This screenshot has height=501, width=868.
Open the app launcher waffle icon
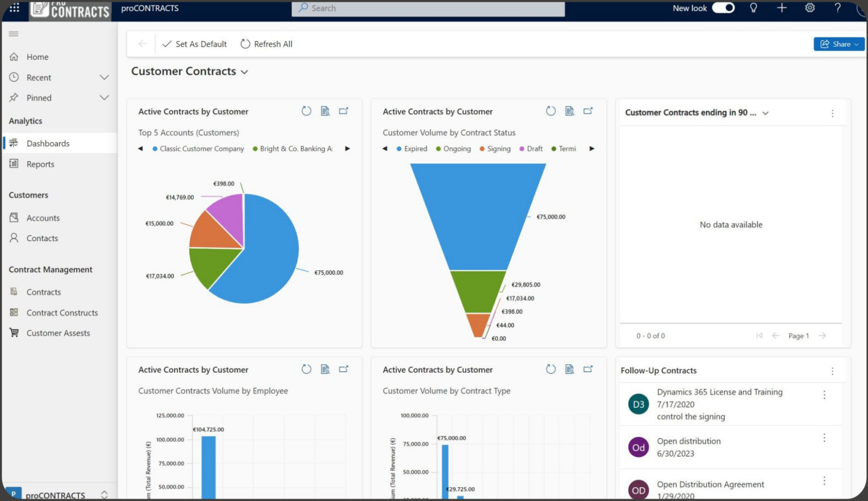[15, 8]
